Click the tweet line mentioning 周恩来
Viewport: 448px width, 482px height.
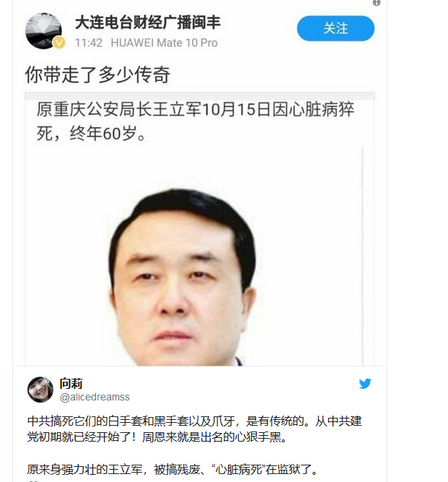pyautogui.click(x=157, y=437)
